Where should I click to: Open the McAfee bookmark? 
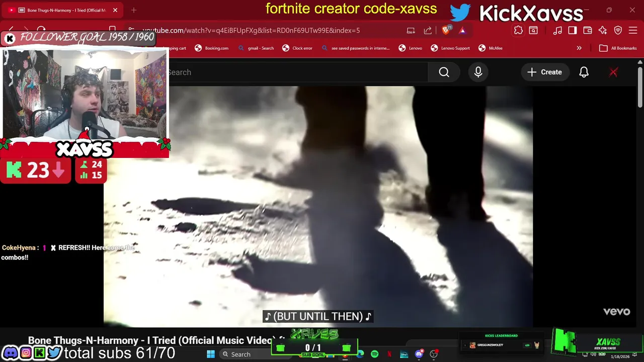491,48
